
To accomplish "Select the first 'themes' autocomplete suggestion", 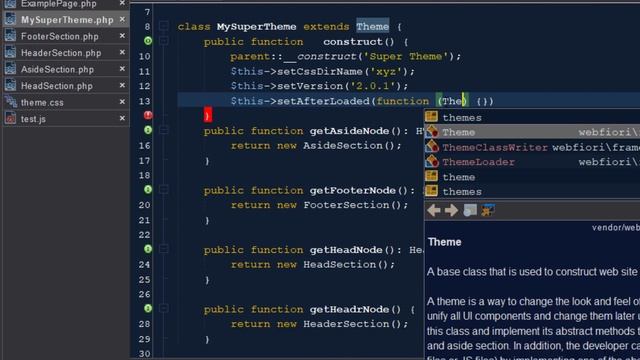I will (x=532, y=118).
